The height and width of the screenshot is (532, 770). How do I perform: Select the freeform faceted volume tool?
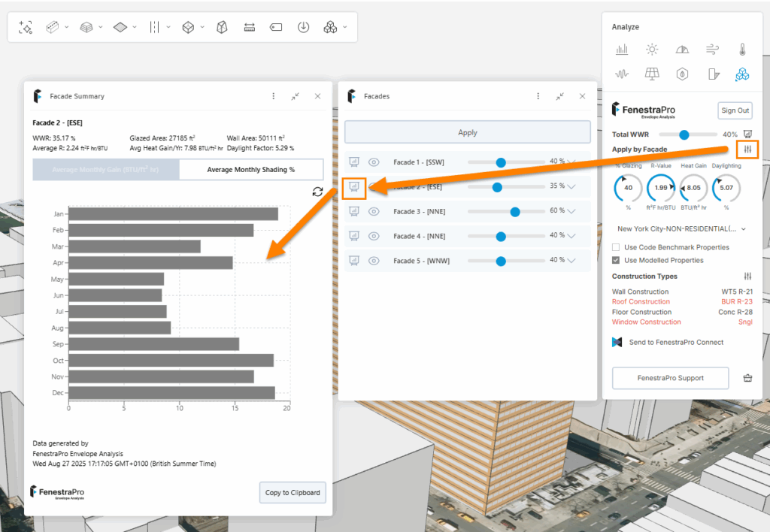click(222, 28)
